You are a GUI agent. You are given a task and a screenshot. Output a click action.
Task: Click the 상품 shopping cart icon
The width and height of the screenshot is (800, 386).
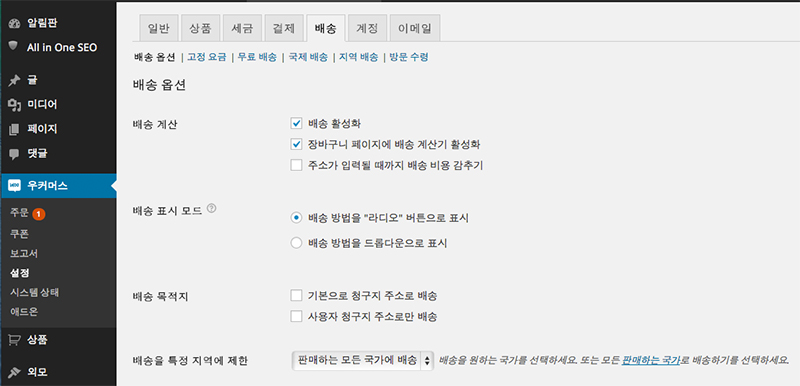pyautogui.click(x=14, y=340)
